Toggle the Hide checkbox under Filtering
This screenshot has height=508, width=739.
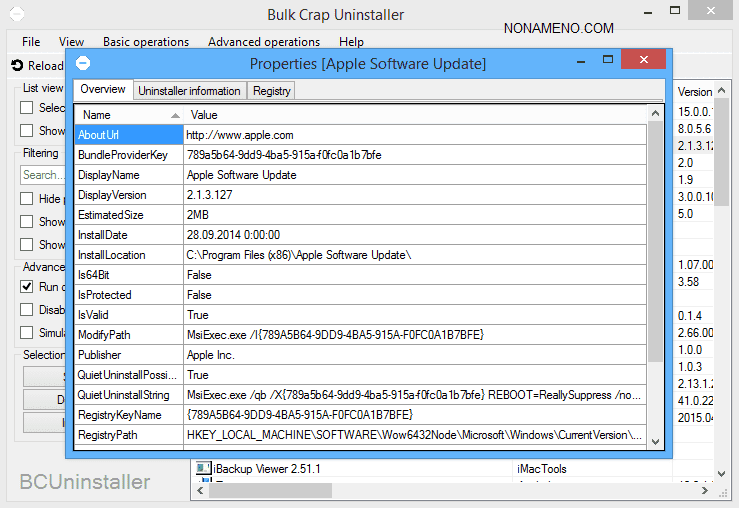(x=28, y=198)
